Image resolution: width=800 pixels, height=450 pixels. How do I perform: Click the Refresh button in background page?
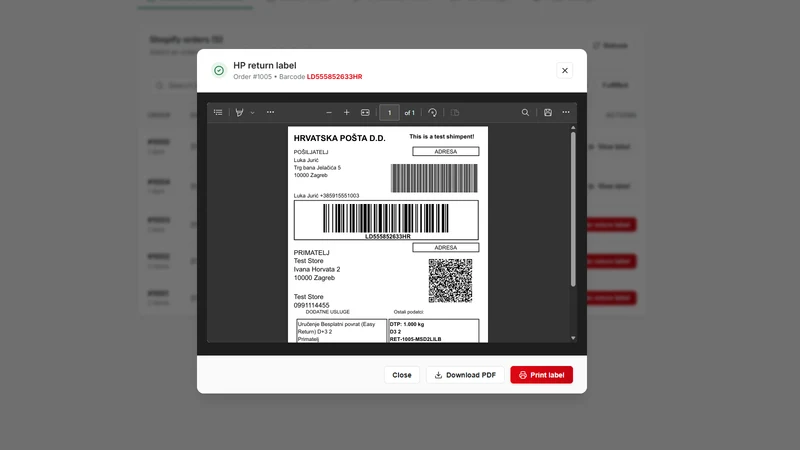[x=610, y=45]
